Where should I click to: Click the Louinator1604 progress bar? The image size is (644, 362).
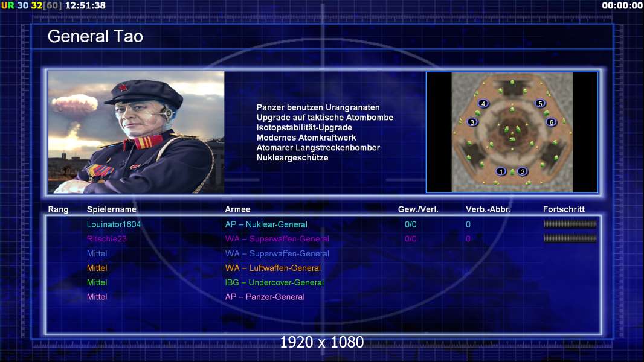[570, 224]
